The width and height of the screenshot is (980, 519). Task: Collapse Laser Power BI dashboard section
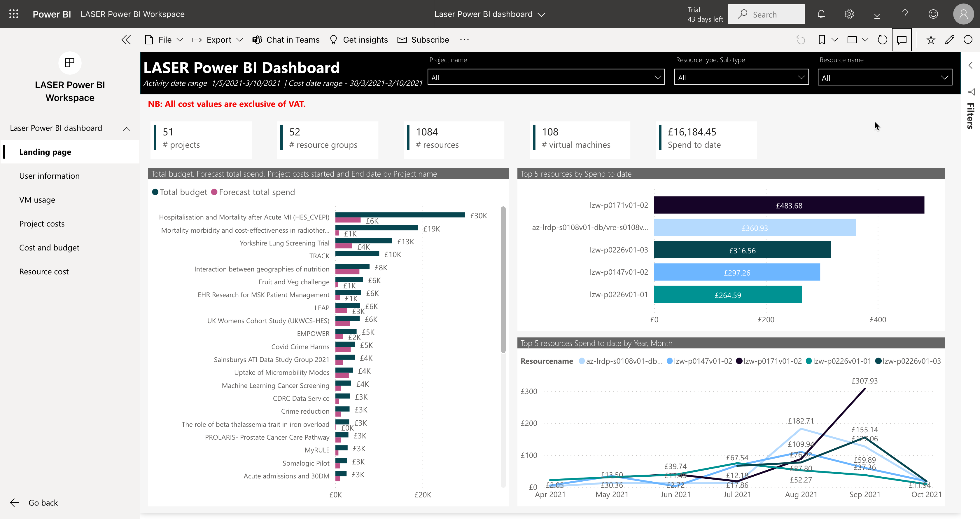pos(127,129)
